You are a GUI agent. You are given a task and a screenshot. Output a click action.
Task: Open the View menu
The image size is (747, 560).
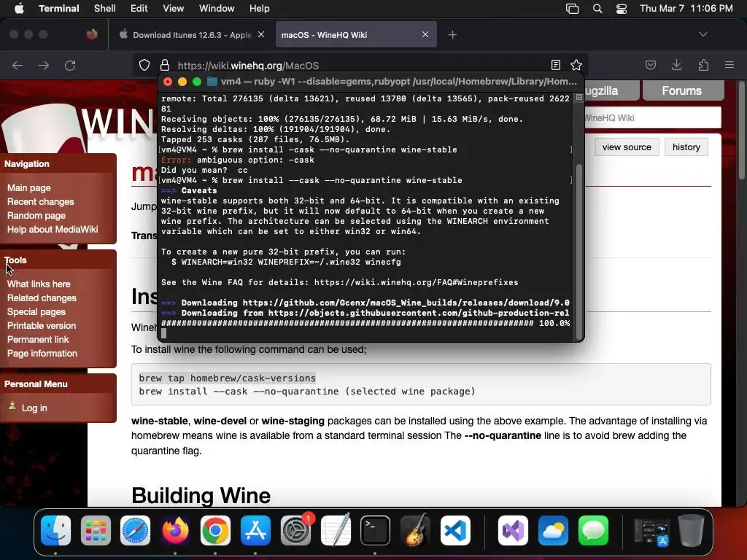coord(173,9)
